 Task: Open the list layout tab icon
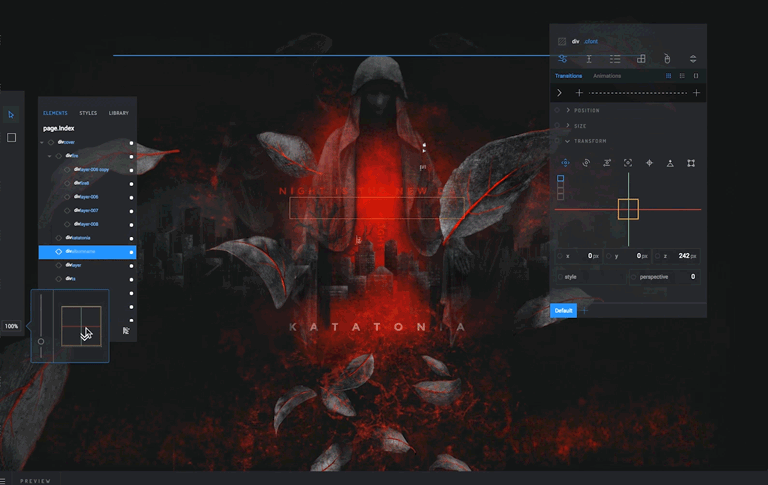coord(615,59)
